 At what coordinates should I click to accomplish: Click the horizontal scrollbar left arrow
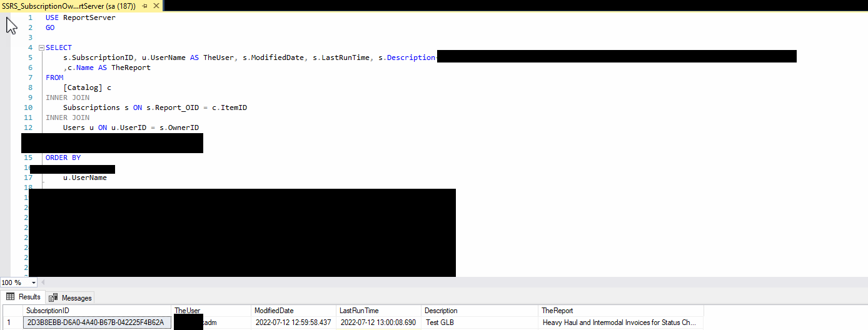coord(43,282)
